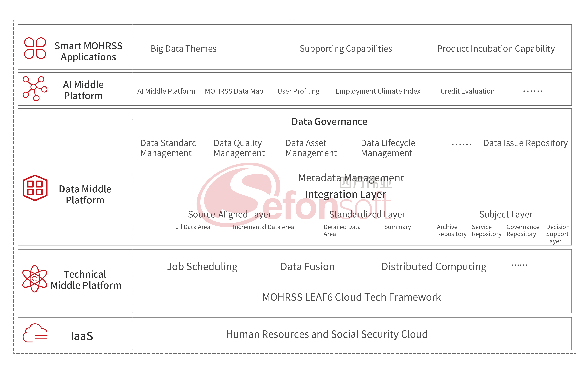This screenshot has height=374, width=588.
Task: Click Incremental Data Area text
Action: click(x=263, y=227)
